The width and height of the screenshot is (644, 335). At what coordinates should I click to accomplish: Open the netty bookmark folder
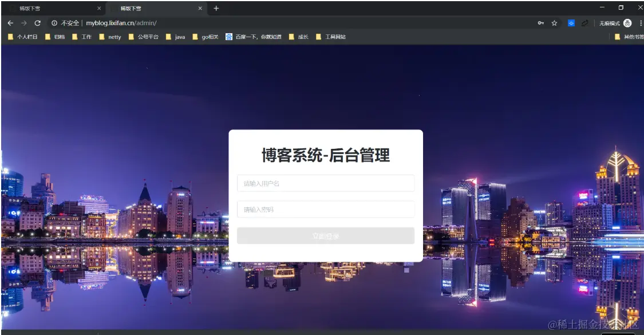click(110, 37)
